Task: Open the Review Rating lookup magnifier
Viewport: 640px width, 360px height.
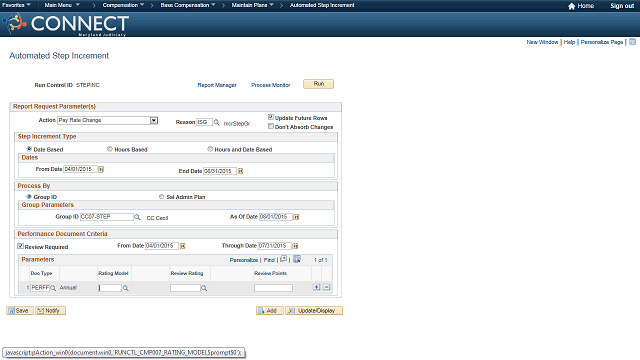Action: 204,288
